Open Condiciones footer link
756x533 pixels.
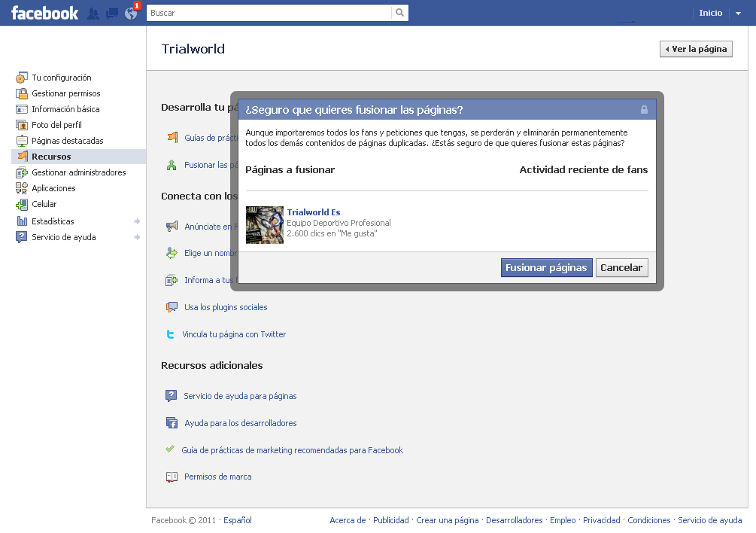point(649,520)
